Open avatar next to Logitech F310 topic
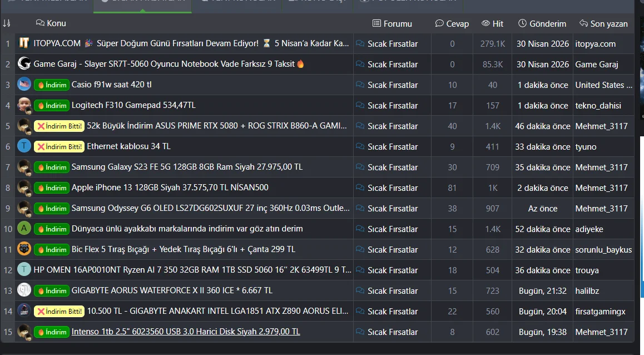Screen dimensions: 644x355 point(24,105)
